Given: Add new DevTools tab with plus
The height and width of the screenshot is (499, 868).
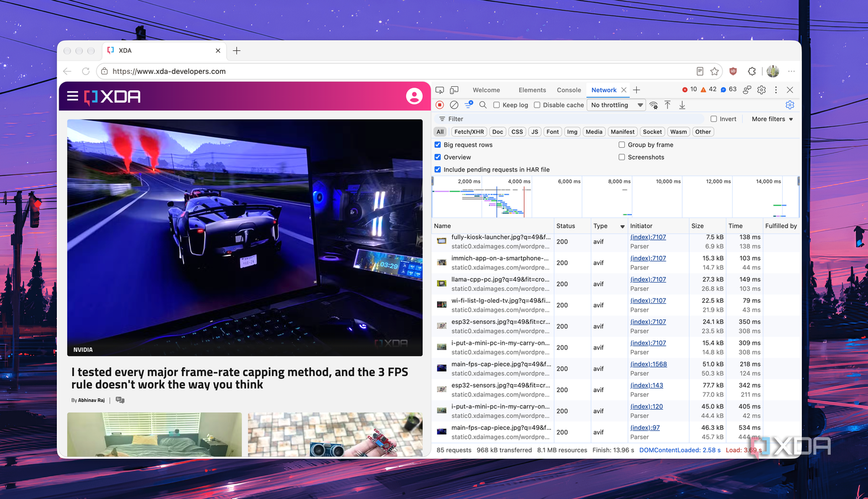Looking at the screenshot, I should click(637, 90).
